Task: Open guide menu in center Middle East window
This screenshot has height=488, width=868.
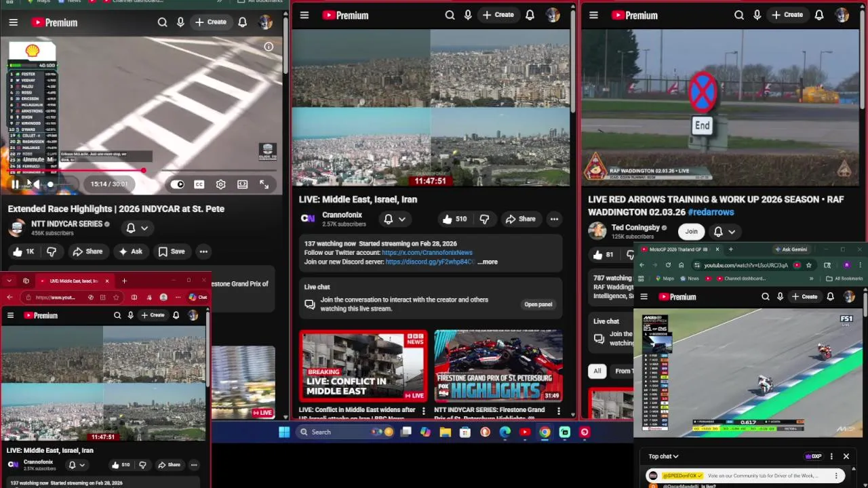Action: point(304,15)
